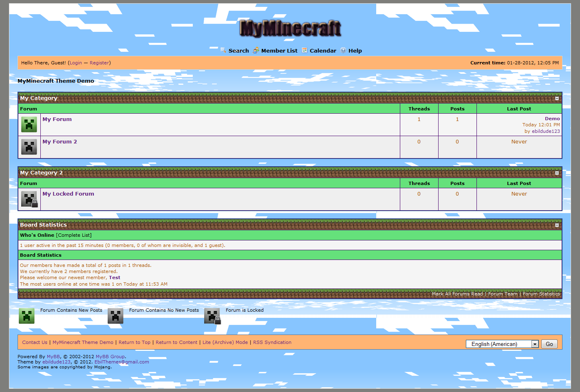580x392 pixels.
Task: Open the Member List page
Action: point(279,51)
